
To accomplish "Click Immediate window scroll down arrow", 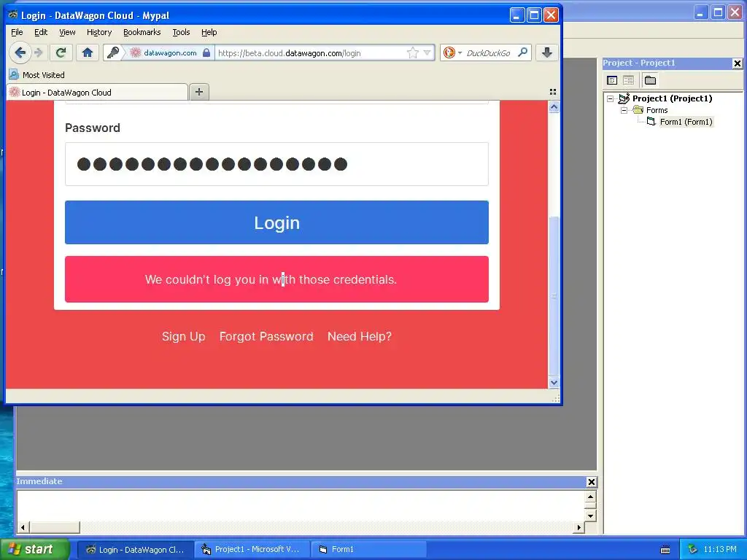I will pyautogui.click(x=590, y=516).
